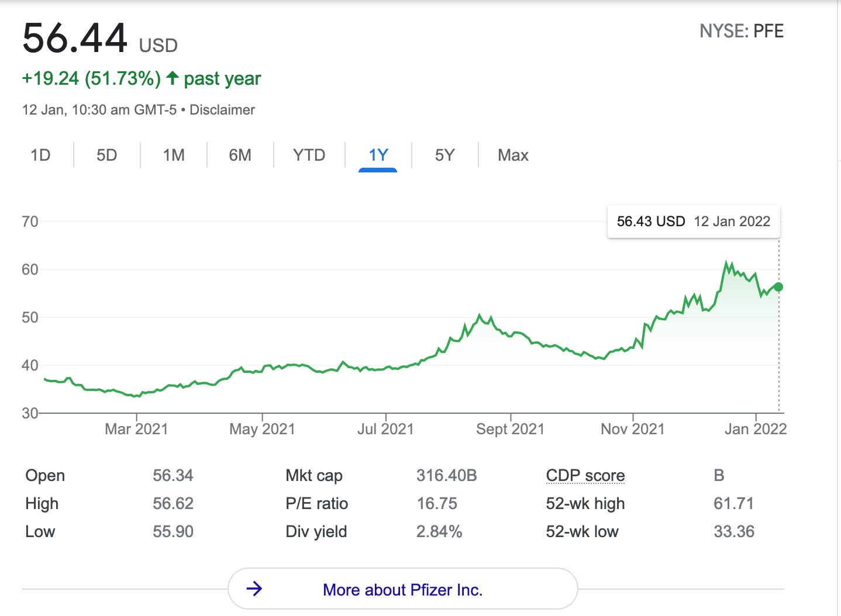Click the May 2021 axis label
The width and height of the screenshot is (841, 616).
click(262, 430)
